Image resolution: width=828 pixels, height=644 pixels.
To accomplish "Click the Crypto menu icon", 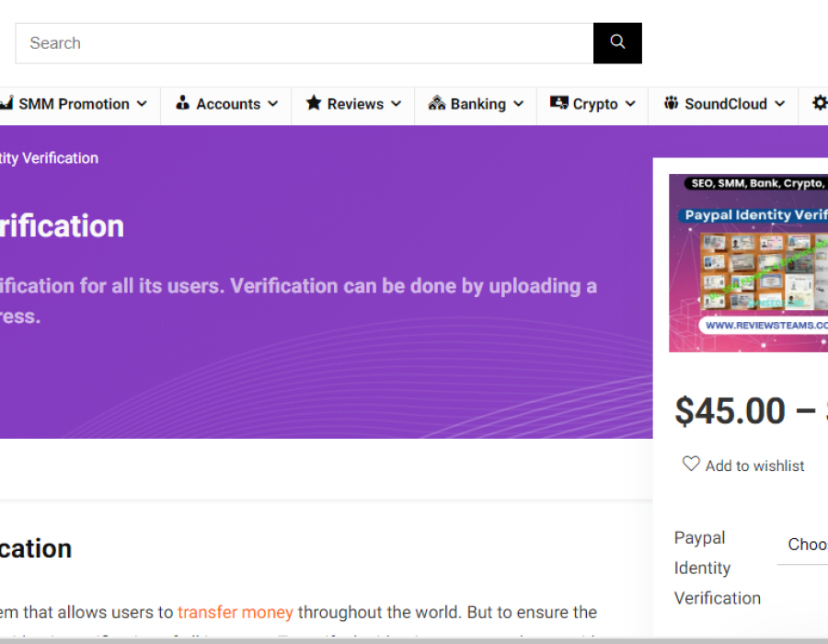I will pos(558,103).
